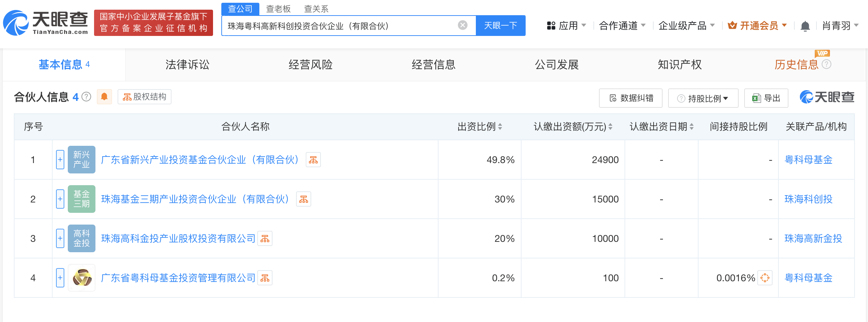This screenshot has height=322, width=868.
Task: Open the 应用 dropdown menu
Action: 566,26
